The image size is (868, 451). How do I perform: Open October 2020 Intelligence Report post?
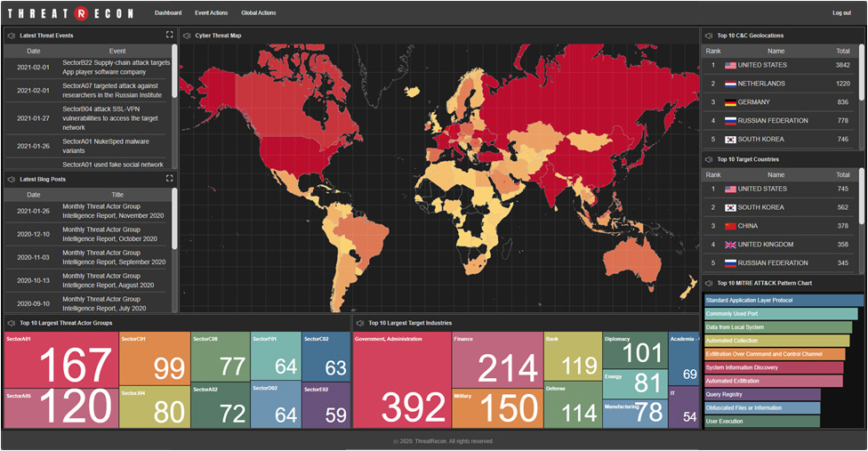109,235
